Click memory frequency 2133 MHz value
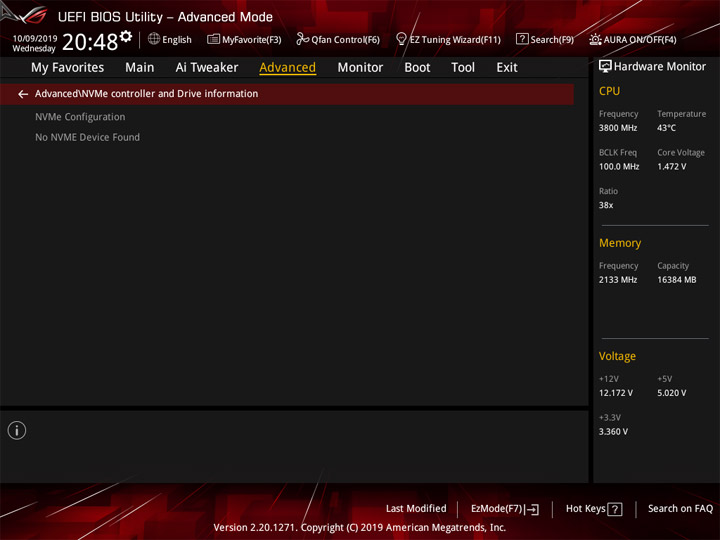720x540 pixels. [x=618, y=280]
